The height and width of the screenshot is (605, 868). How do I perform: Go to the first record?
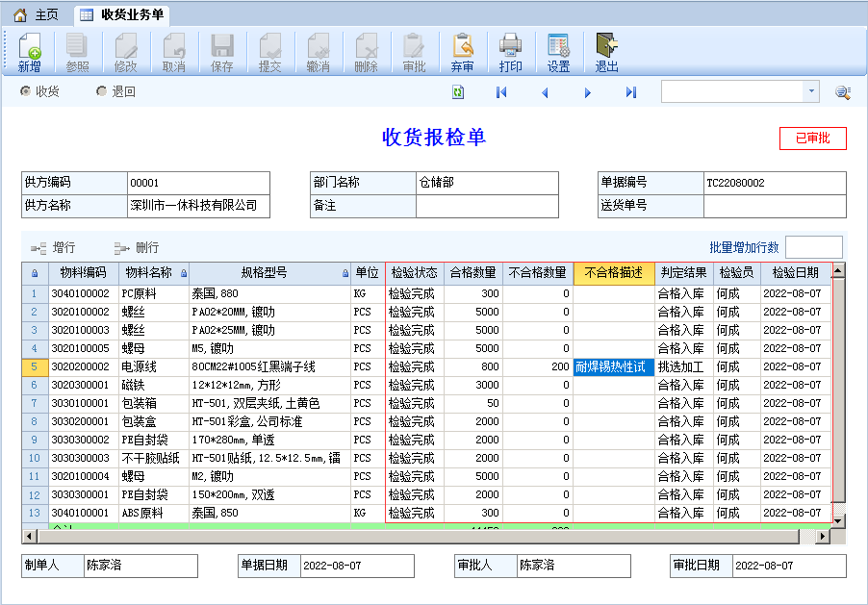tap(501, 92)
